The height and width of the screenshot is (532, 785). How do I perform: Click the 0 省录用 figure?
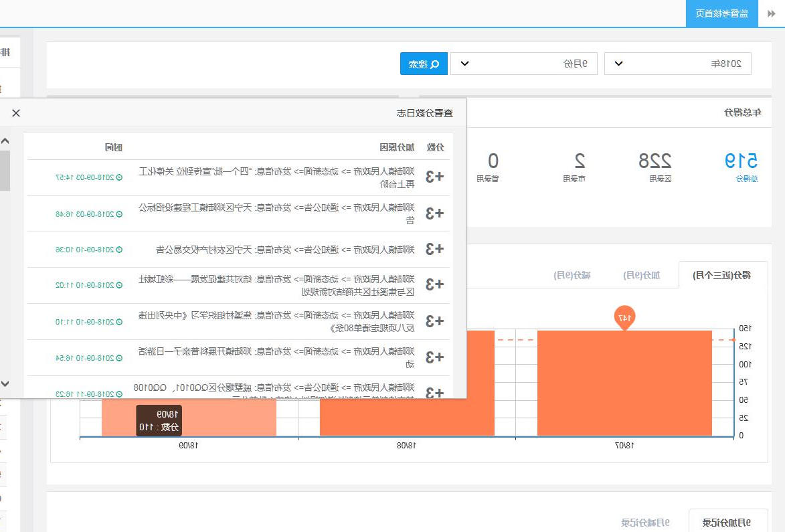coord(493,161)
